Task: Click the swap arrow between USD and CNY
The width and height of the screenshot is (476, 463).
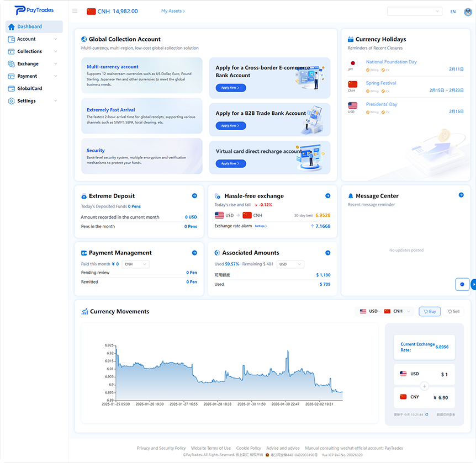Action: (x=424, y=386)
